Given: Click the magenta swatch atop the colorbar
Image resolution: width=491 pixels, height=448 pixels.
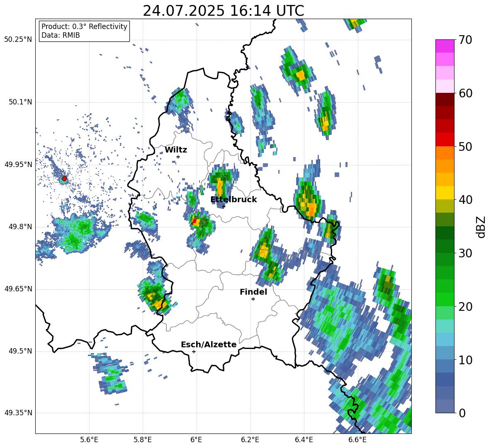Looking at the screenshot, I should click(x=445, y=46).
